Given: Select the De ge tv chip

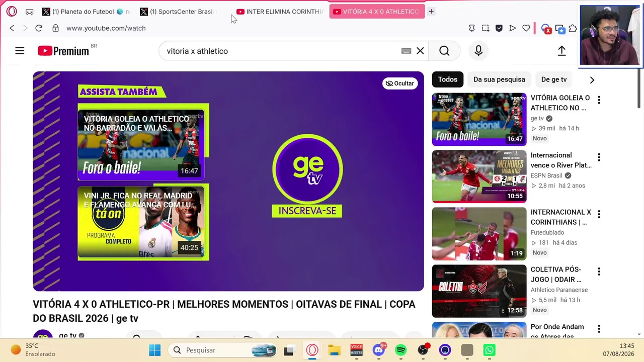Looking at the screenshot, I should tap(554, 79).
